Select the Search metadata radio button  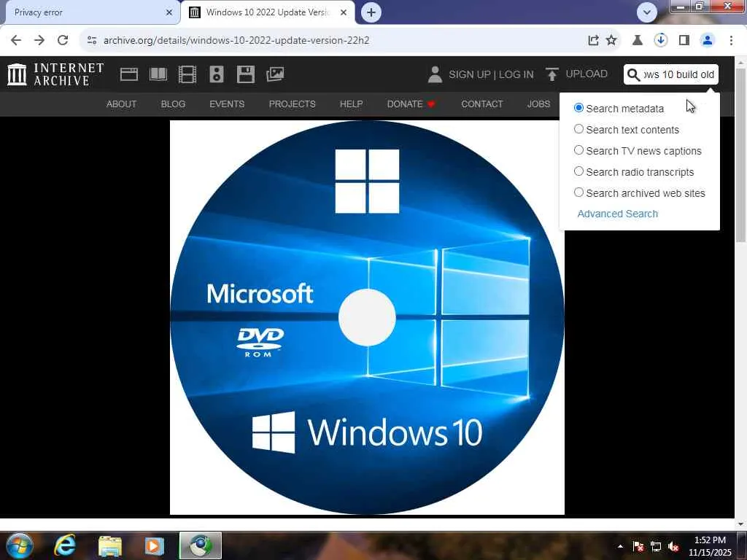pos(578,108)
